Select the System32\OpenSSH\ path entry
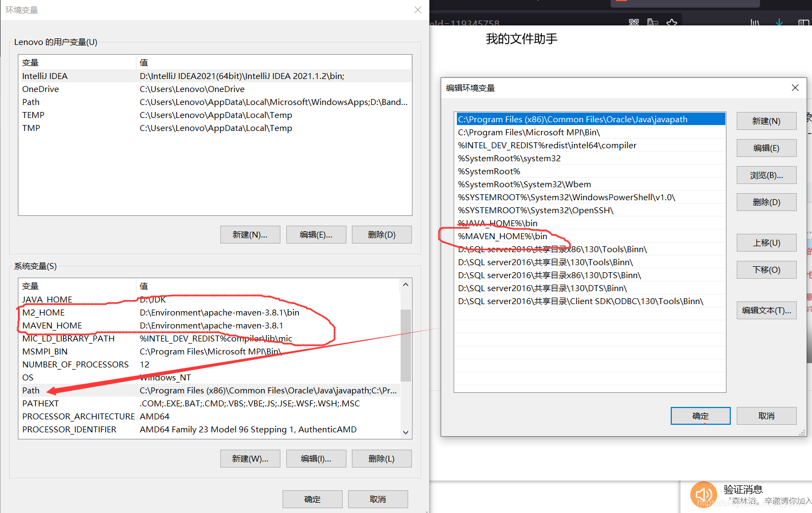The height and width of the screenshot is (513, 812). click(x=590, y=210)
